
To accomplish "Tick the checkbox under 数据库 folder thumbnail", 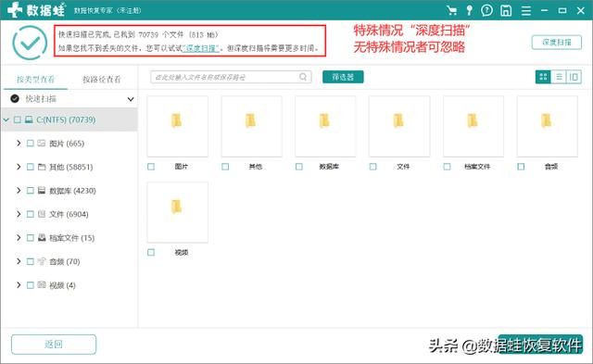I will 299,167.
